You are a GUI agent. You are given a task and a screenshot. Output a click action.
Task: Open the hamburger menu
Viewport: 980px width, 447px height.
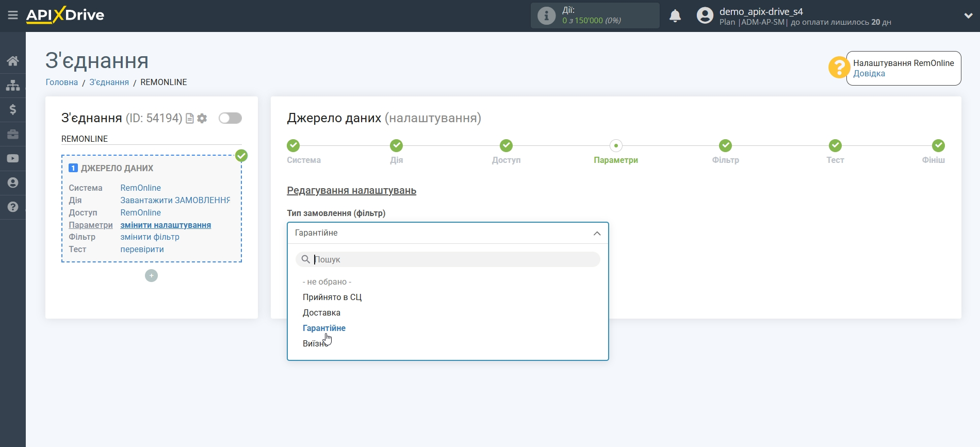[13, 15]
